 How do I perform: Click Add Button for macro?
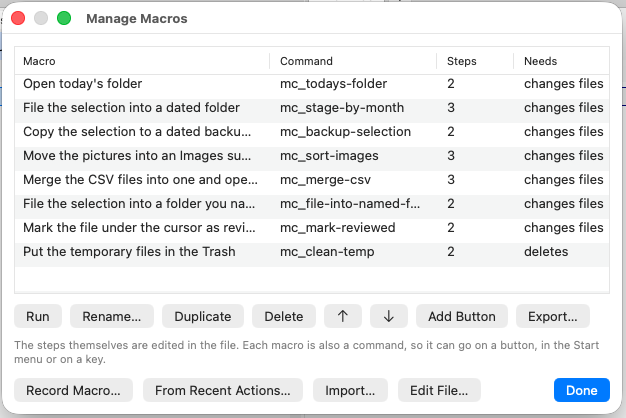click(x=462, y=316)
